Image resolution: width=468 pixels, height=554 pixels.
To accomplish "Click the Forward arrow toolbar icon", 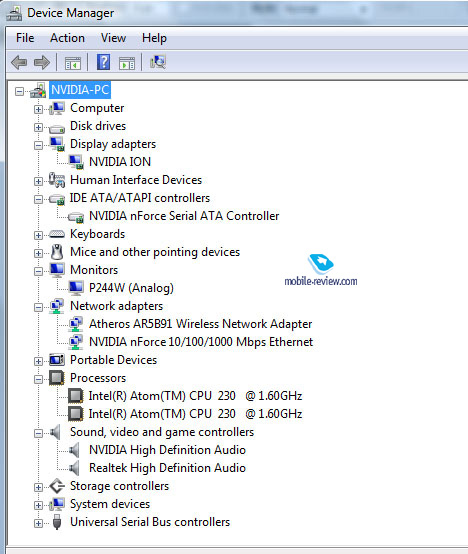I will (x=42, y=63).
